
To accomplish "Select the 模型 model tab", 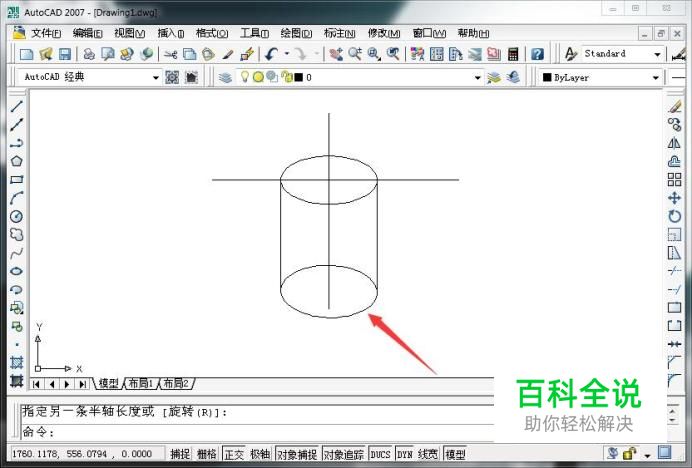I will click(x=108, y=383).
